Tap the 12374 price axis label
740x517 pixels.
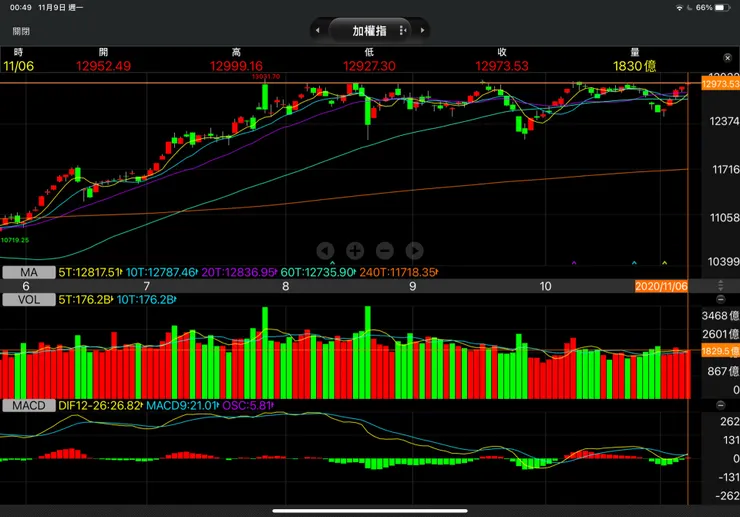point(724,121)
